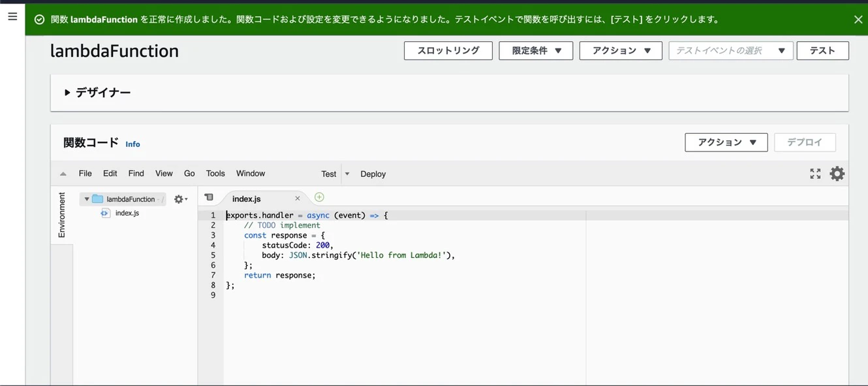
Task: Click line number 9 in the gutter
Action: [x=213, y=295]
